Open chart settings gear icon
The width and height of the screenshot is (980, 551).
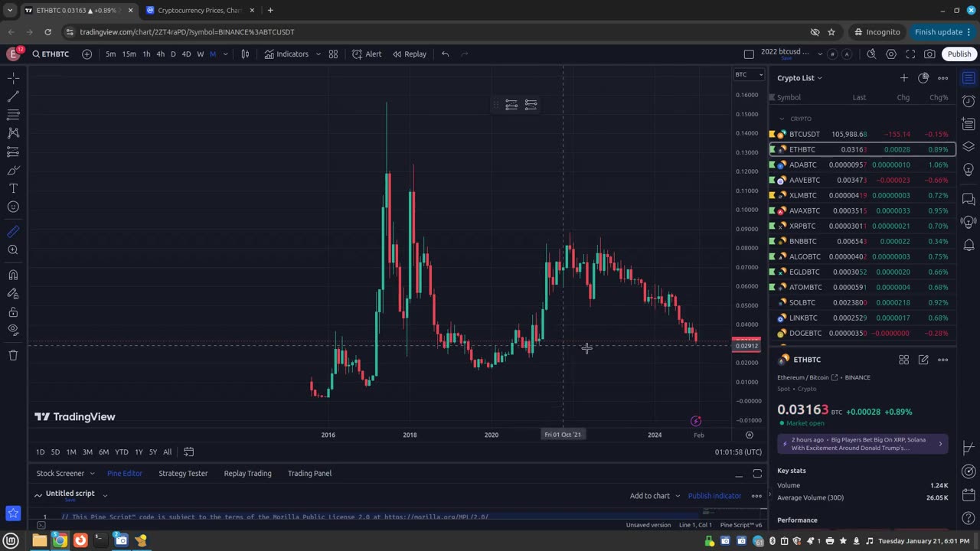[x=891, y=54]
